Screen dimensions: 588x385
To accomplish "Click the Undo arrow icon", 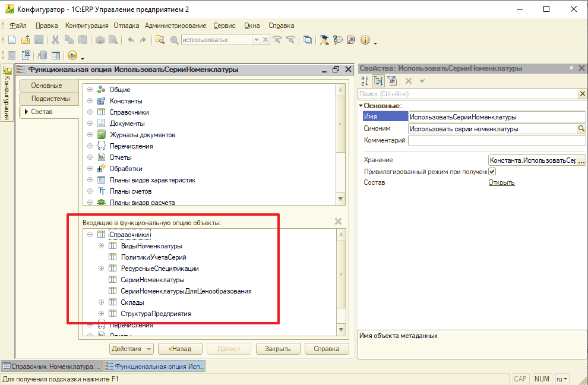I will (131, 40).
